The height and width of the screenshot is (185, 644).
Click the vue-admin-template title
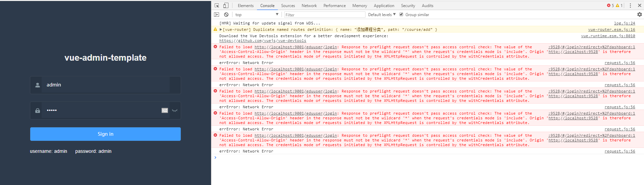tap(105, 58)
